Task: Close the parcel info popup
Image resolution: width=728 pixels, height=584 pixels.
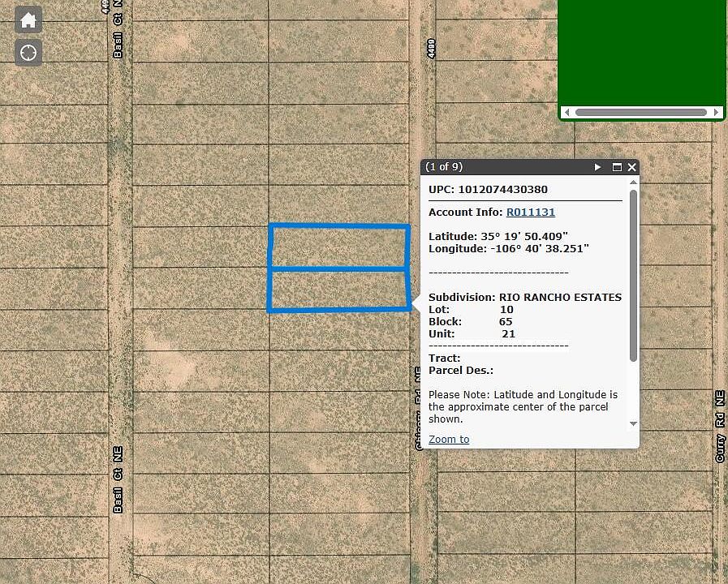Action: click(632, 167)
